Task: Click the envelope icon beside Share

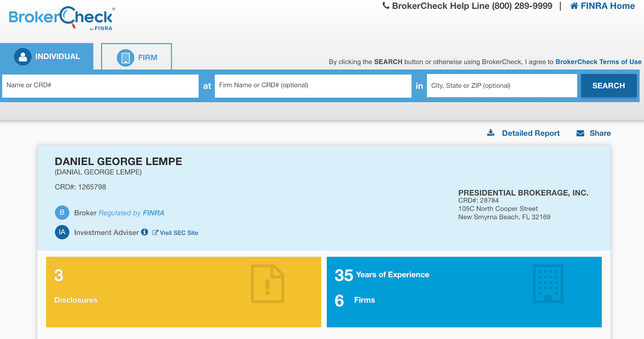Action: 580,134
